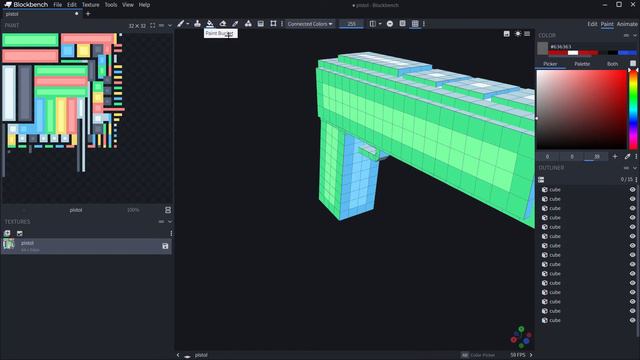This screenshot has height=360, width=640.
Task: Collapse the Color panel chevron
Action: [635, 36]
